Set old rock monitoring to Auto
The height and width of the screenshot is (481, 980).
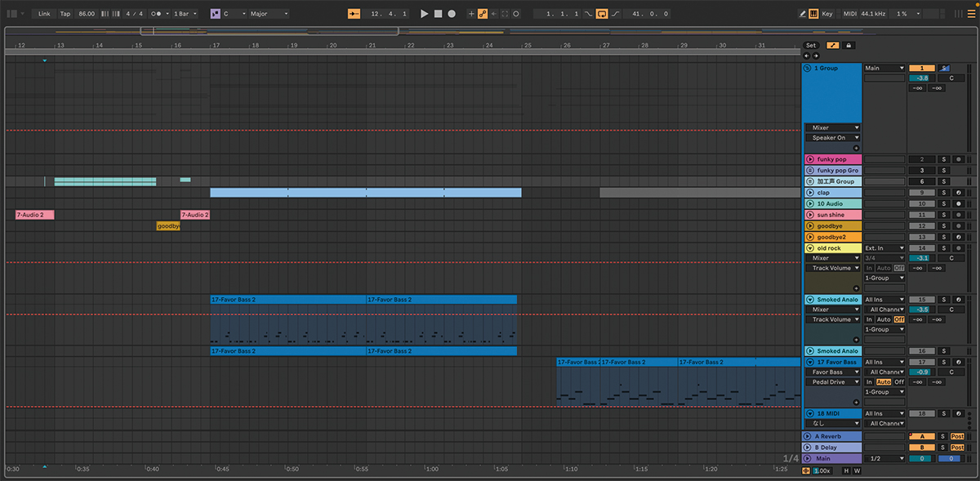[x=884, y=268]
